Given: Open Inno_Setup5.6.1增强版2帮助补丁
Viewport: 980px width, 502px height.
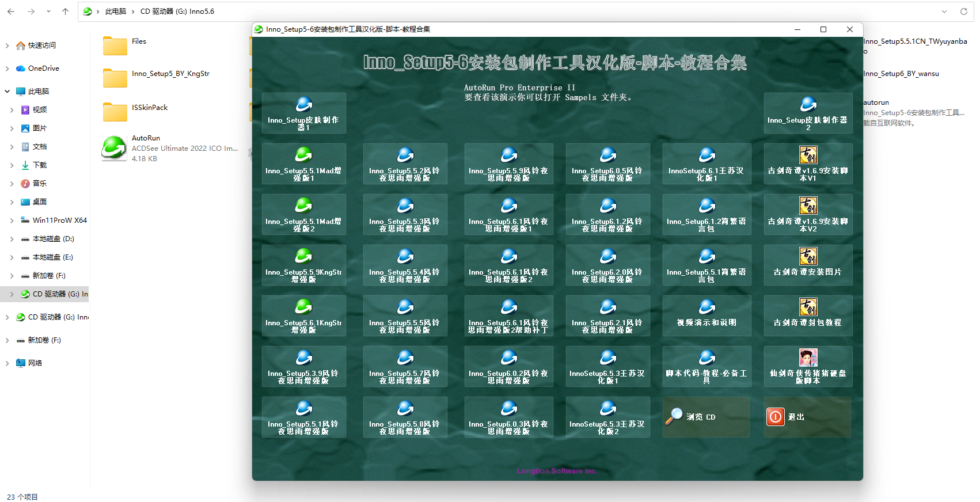Looking at the screenshot, I should click(x=509, y=315).
